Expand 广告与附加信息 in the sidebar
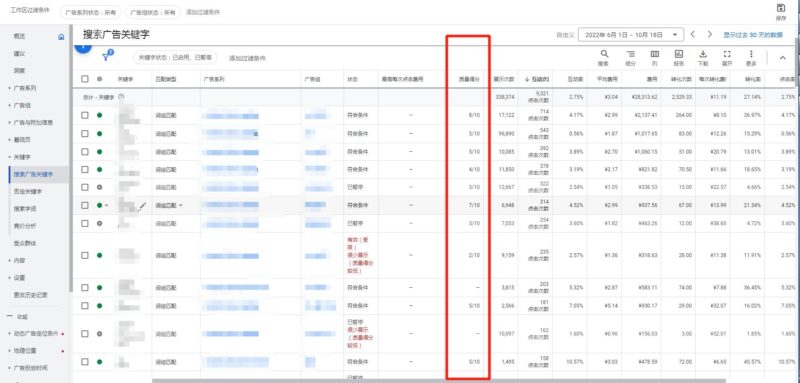The height and width of the screenshot is (383, 800). (10, 123)
